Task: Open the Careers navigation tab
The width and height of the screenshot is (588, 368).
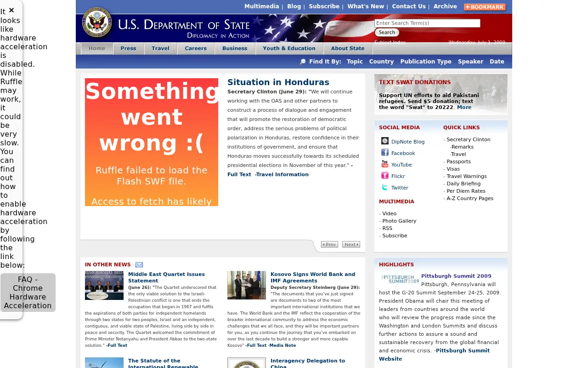Action: pos(196,48)
